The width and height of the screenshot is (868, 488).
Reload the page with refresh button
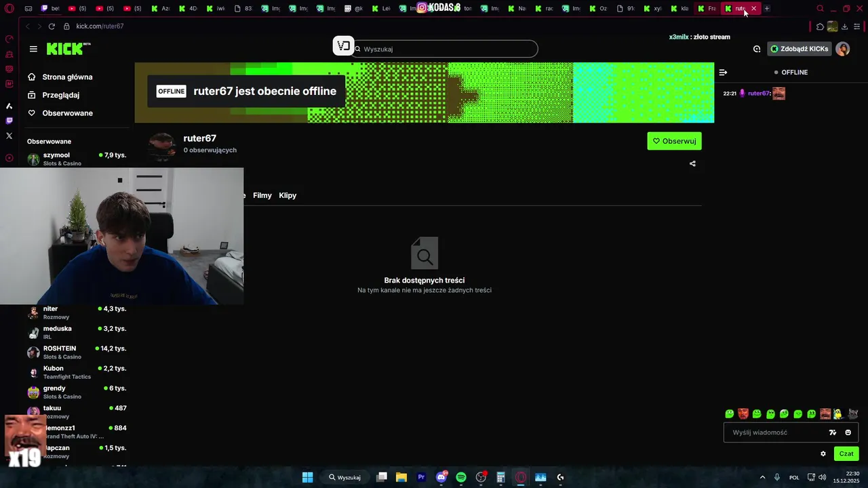tap(52, 26)
